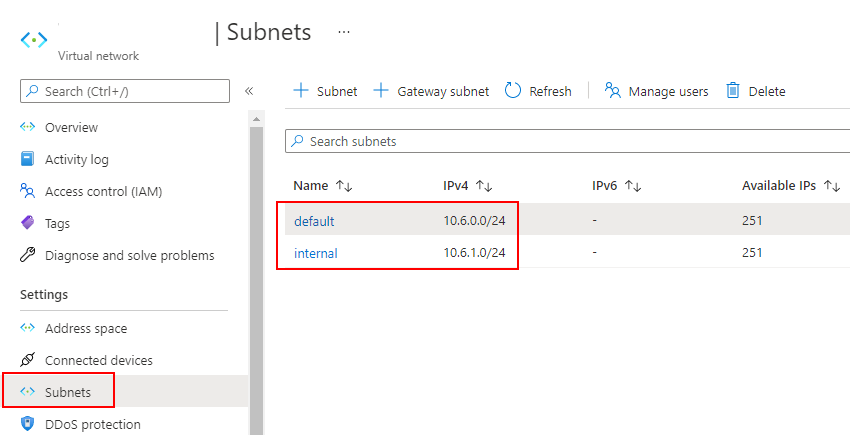Open Tags section

[x=57, y=223]
